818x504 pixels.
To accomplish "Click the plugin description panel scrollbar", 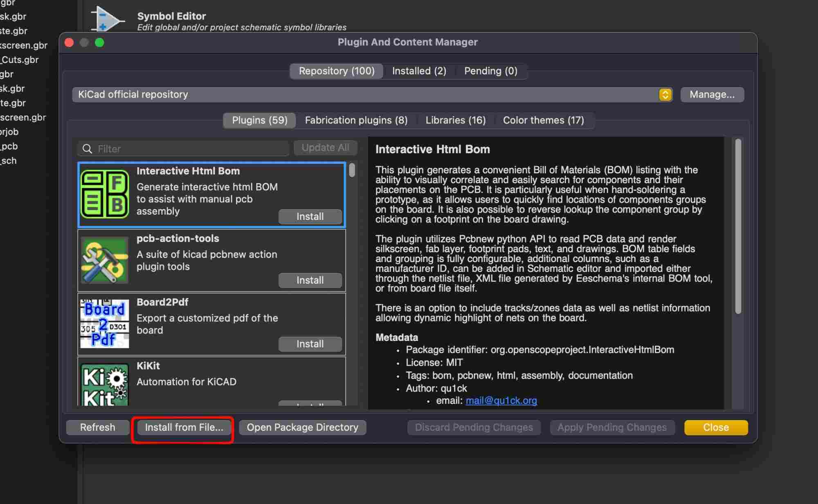I will [738, 227].
